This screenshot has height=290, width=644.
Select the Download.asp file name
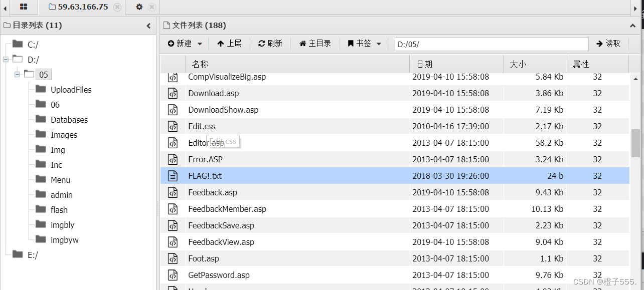click(x=213, y=93)
